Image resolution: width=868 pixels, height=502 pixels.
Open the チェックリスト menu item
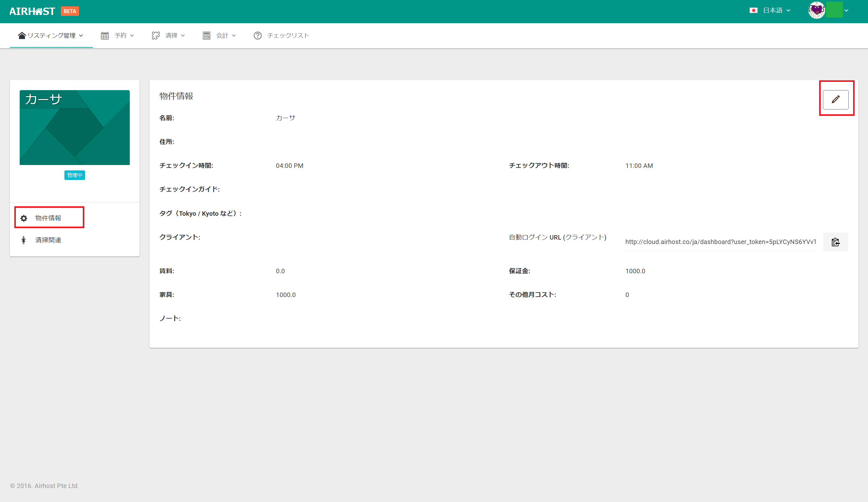[288, 36]
